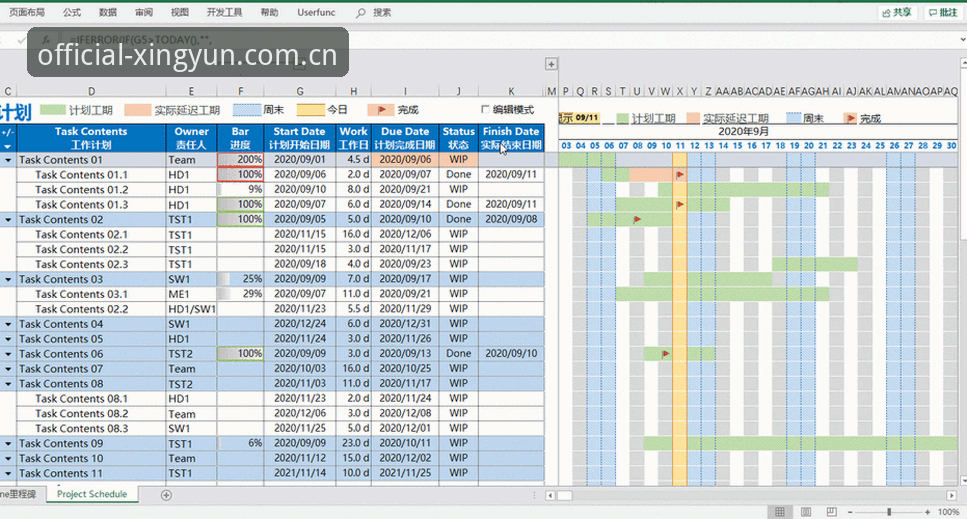Click the Work cell '23.0 d'

pyautogui.click(x=353, y=443)
